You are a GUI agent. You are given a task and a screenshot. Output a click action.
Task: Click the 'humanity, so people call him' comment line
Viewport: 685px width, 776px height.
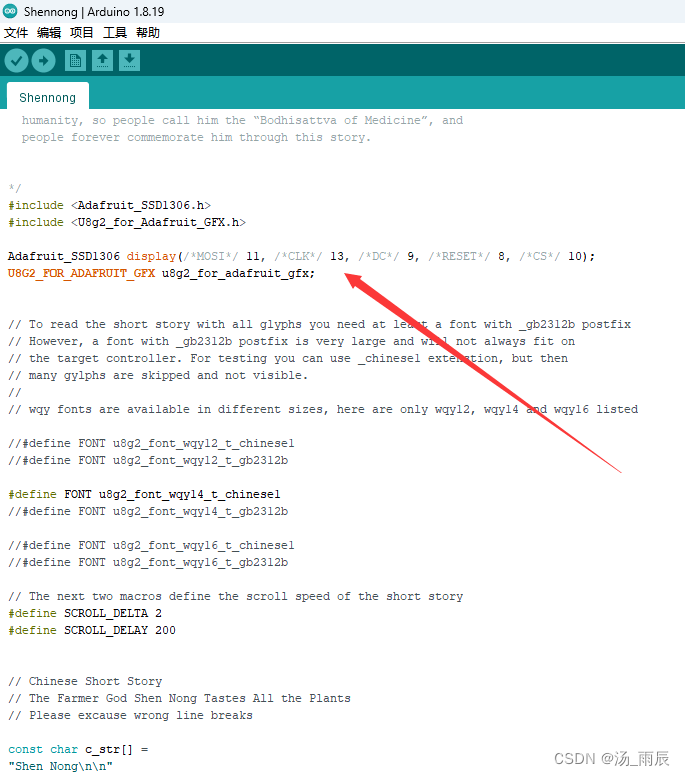tap(242, 120)
